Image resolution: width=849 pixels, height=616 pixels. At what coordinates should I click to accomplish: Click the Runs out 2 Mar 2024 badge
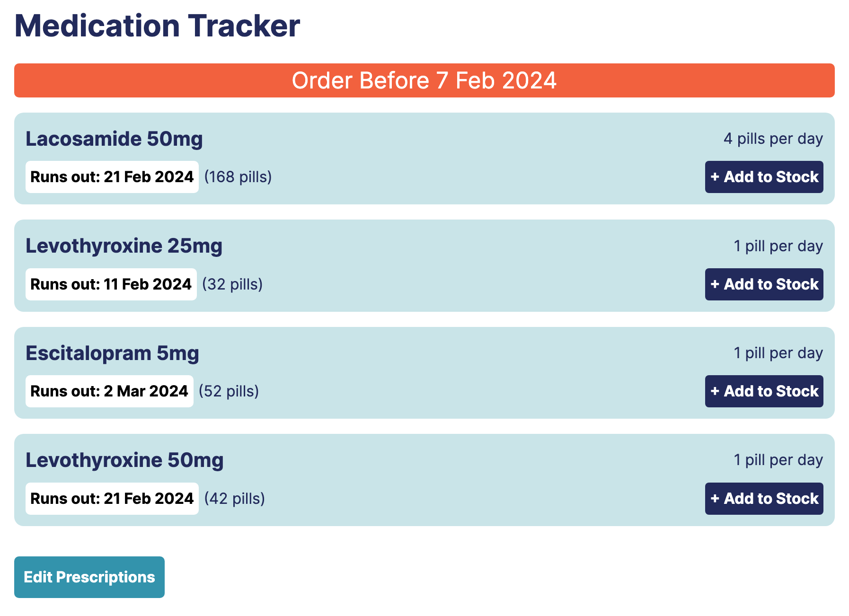[109, 391]
